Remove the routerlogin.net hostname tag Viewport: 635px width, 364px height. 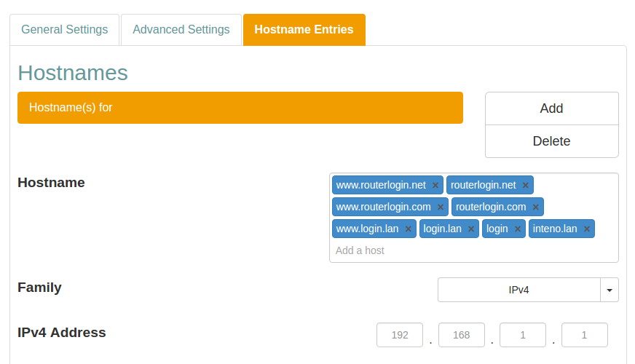pyautogui.click(x=525, y=186)
